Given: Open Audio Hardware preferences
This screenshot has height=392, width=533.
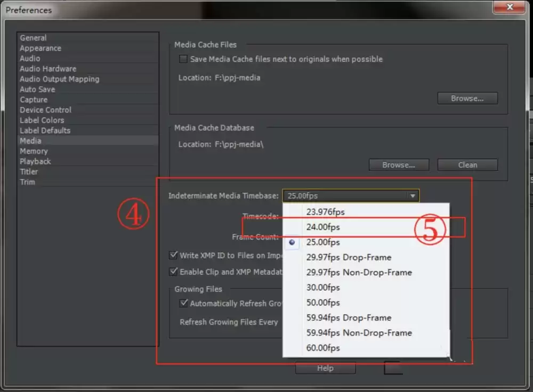Looking at the screenshot, I should pos(88,69).
